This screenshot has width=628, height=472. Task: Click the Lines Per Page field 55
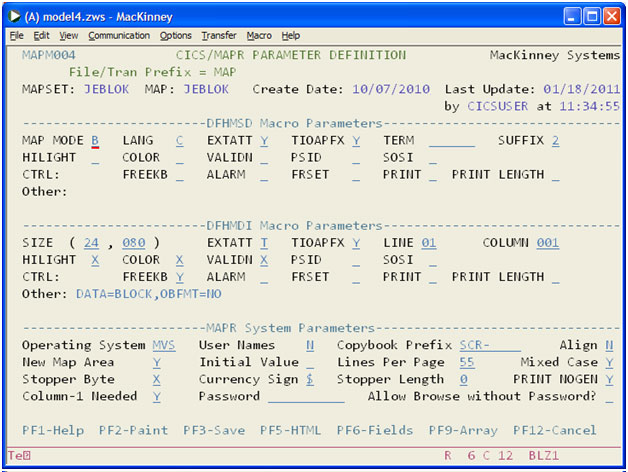[x=467, y=363]
